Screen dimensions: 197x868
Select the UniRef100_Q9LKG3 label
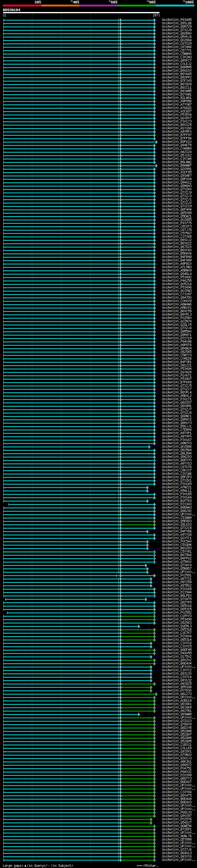tap(177, 525)
